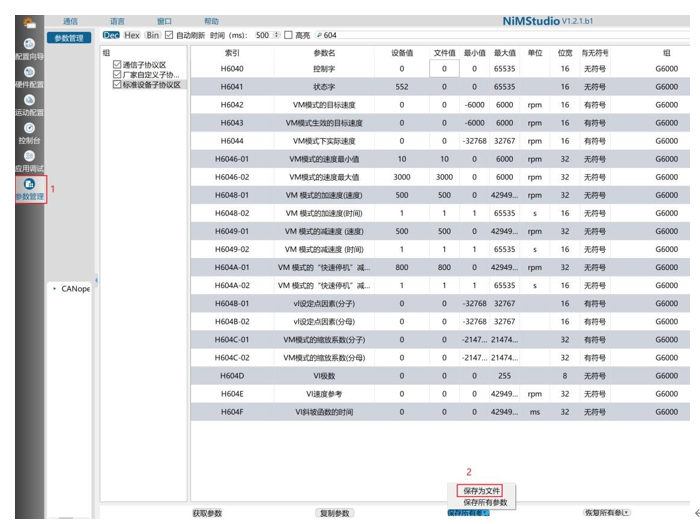The height and width of the screenshot is (524, 700).
Task: Select row H6042 VM模式的目标速度
Action: tap(440, 105)
